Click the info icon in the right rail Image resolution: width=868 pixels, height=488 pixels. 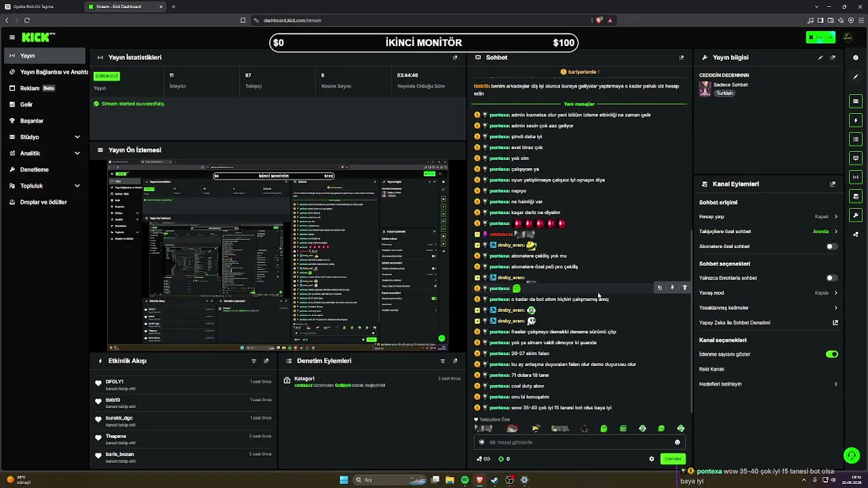click(856, 58)
